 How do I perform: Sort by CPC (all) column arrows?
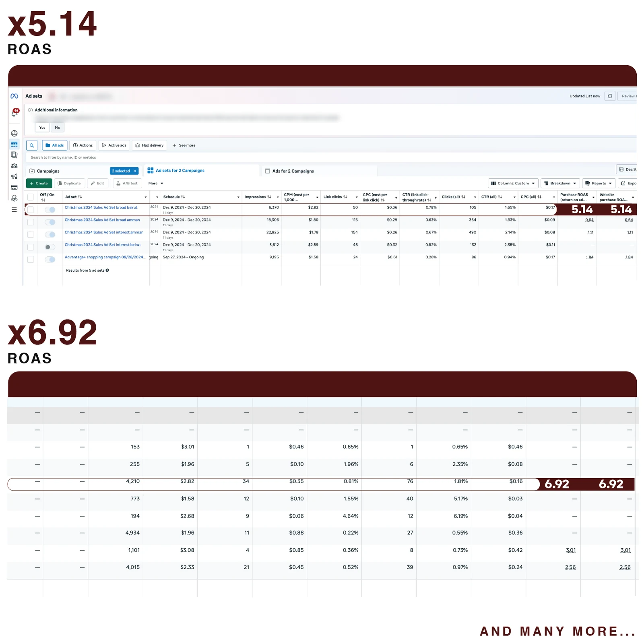tap(539, 197)
